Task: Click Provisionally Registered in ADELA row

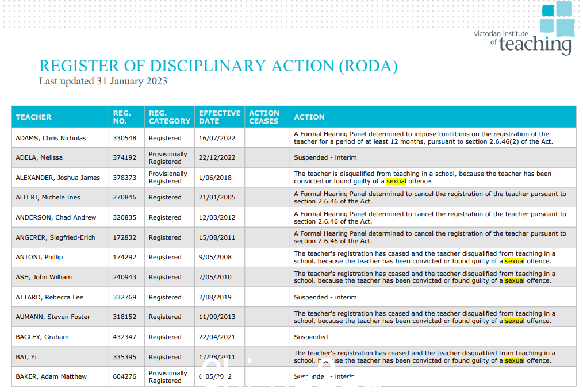Action: pos(168,158)
